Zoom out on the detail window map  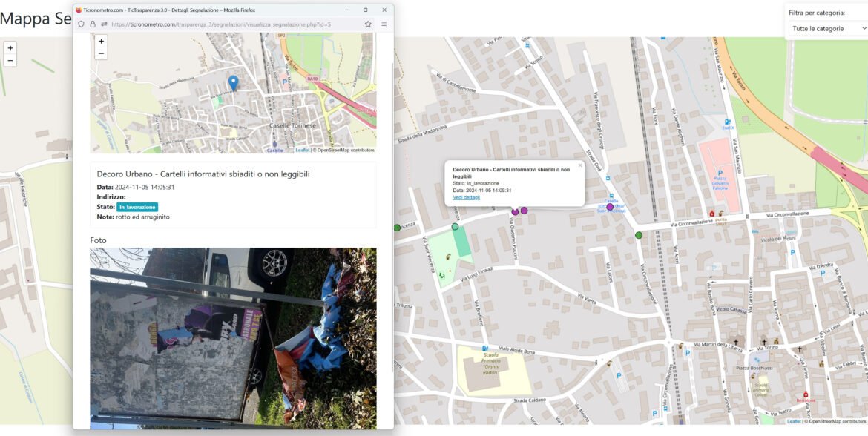pyautogui.click(x=102, y=54)
